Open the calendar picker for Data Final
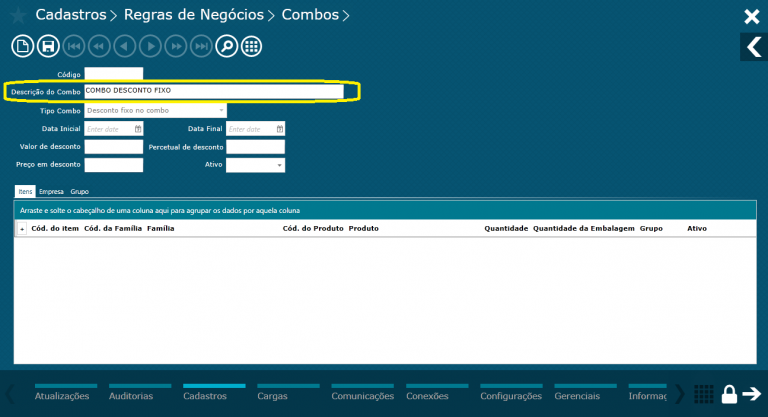The image size is (768, 417). click(280, 129)
